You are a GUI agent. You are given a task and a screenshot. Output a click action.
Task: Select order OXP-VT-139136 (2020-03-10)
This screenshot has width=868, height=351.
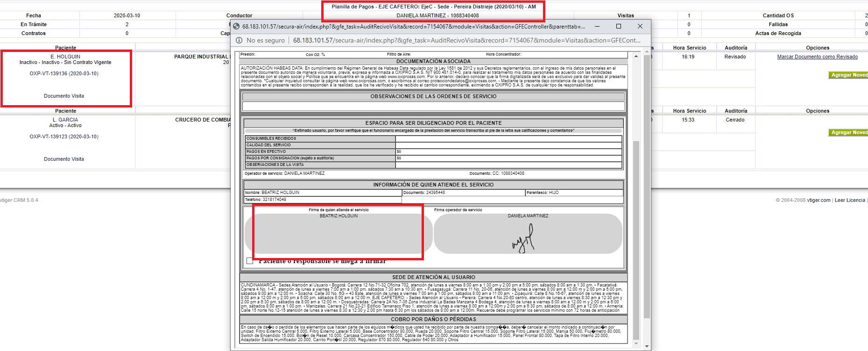64,73
